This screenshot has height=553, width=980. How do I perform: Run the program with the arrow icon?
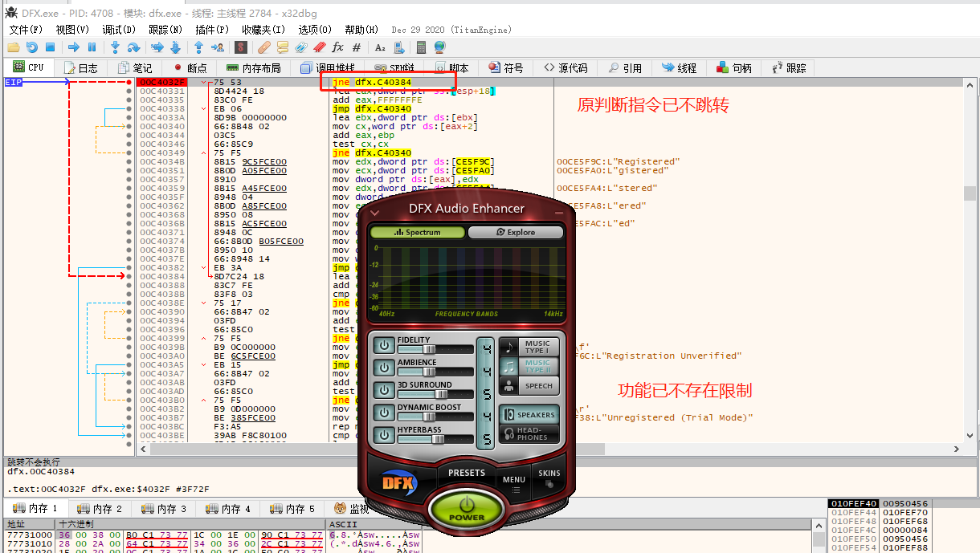75,47
